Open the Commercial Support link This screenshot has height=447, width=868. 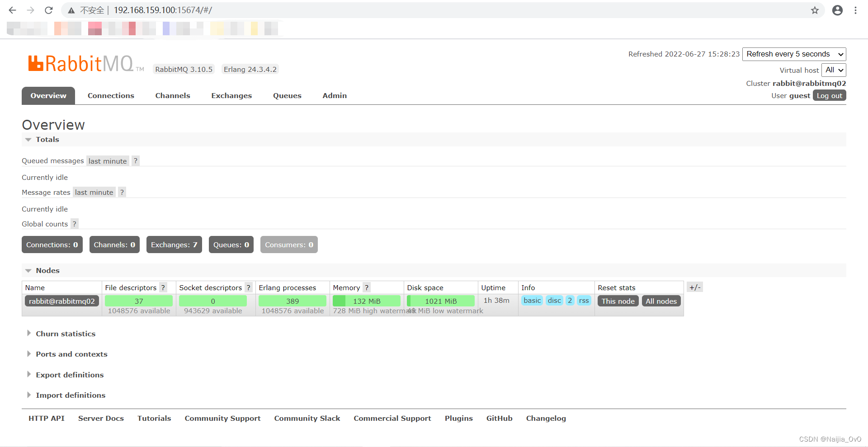392,419
